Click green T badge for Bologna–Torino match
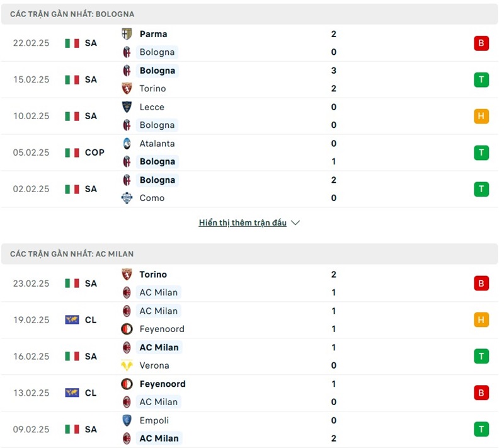Viewport: 504px width, 448px height. click(481, 79)
